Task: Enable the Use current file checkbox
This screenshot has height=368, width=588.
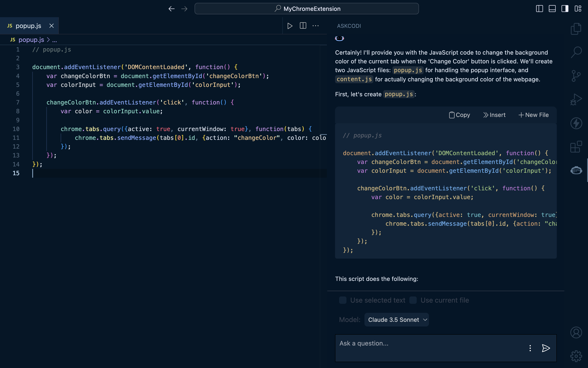Action: [x=413, y=300]
